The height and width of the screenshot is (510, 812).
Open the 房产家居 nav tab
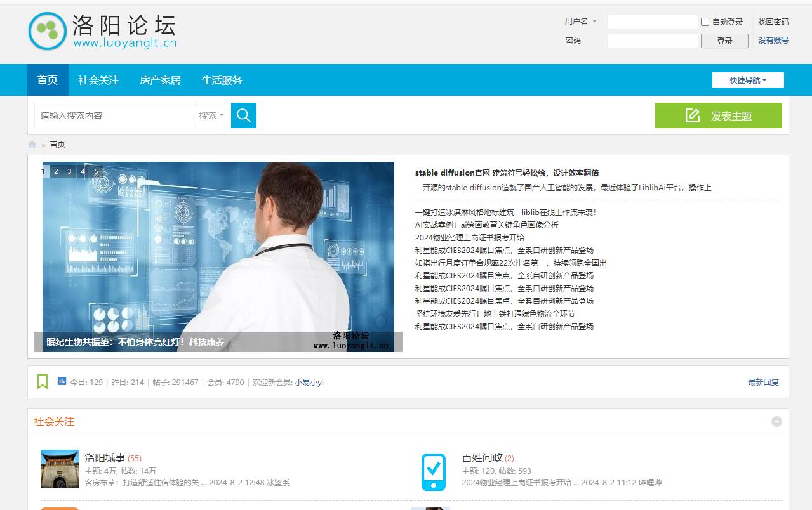point(160,80)
